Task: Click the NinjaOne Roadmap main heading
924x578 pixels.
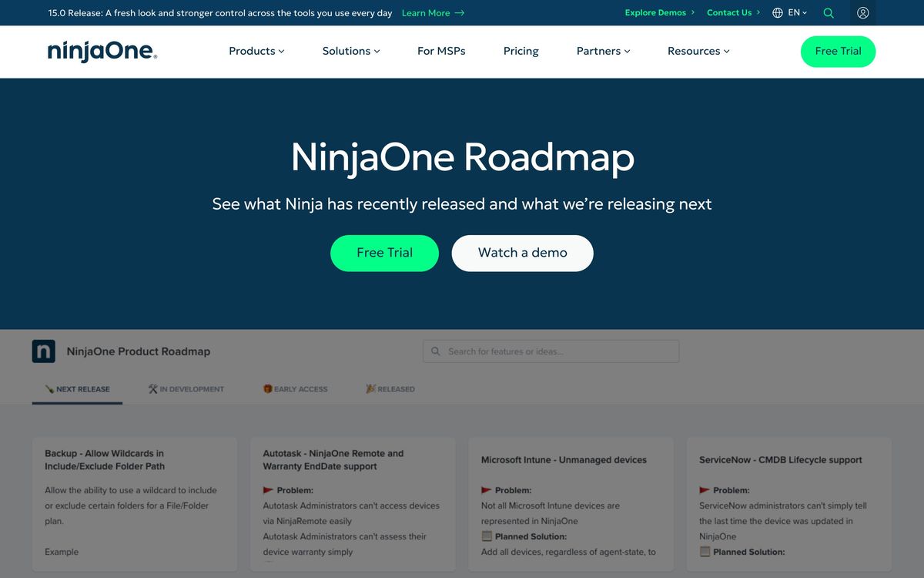Action: tap(462, 156)
